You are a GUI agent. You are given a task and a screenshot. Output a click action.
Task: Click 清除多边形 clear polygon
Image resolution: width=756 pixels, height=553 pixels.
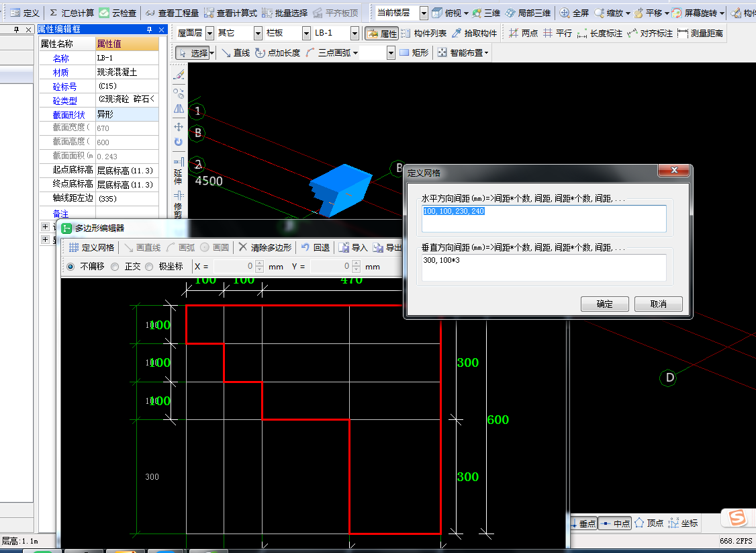(265, 247)
